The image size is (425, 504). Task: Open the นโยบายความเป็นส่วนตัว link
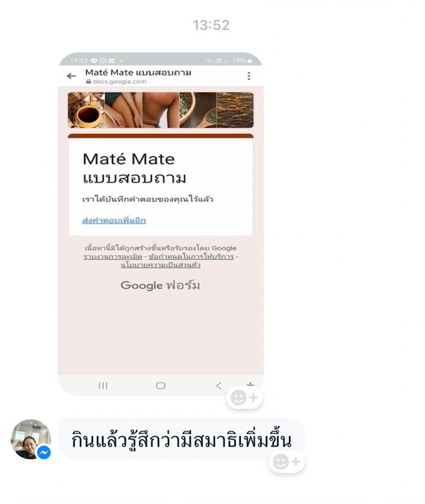160,265
